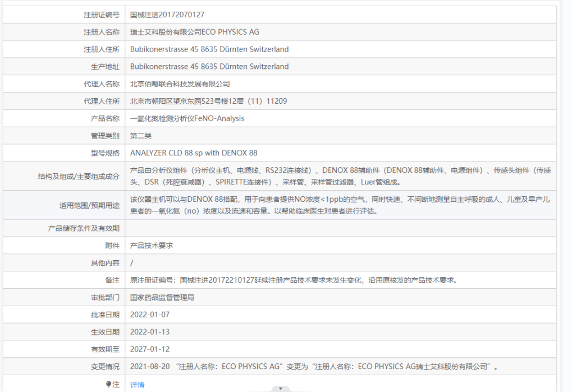The height and width of the screenshot is (392, 572).
Task: Click the bulb icon beside 注 label
Action: 108,384
